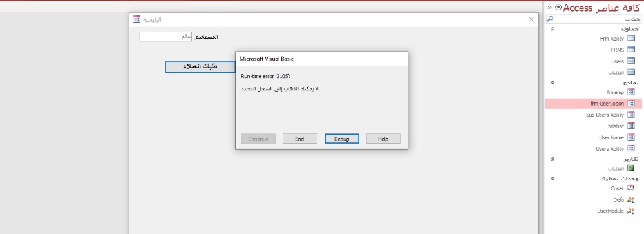Collapse the وحدات نمطية modules group
Screen dimensions: 644x234
(553, 179)
